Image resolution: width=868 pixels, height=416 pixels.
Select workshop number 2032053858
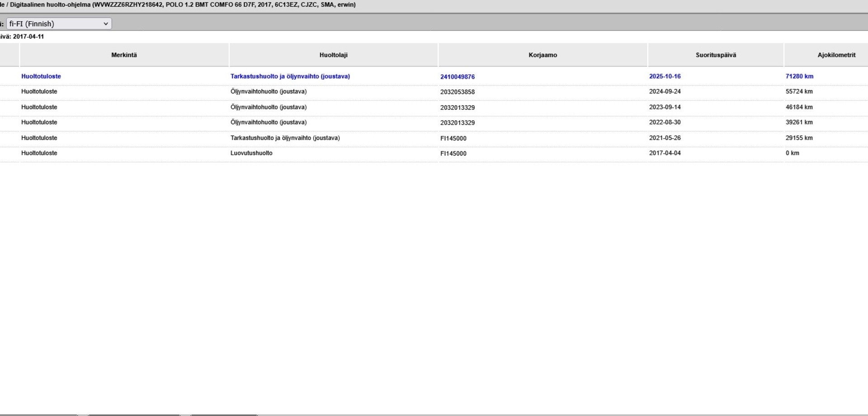(x=457, y=92)
